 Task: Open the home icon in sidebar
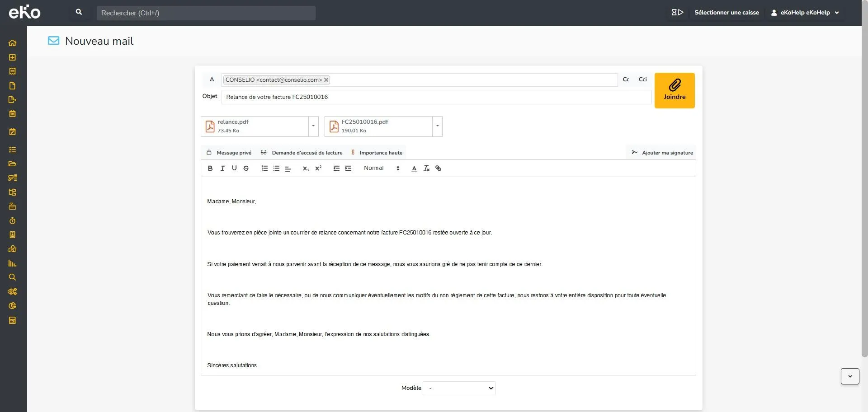(12, 43)
